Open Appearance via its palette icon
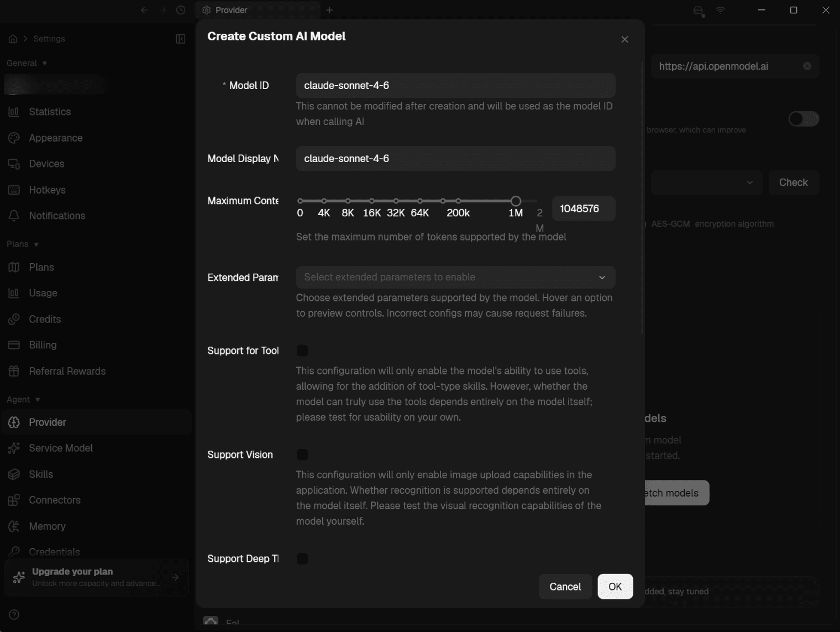This screenshot has width=840, height=632. pyautogui.click(x=14, y=138)
